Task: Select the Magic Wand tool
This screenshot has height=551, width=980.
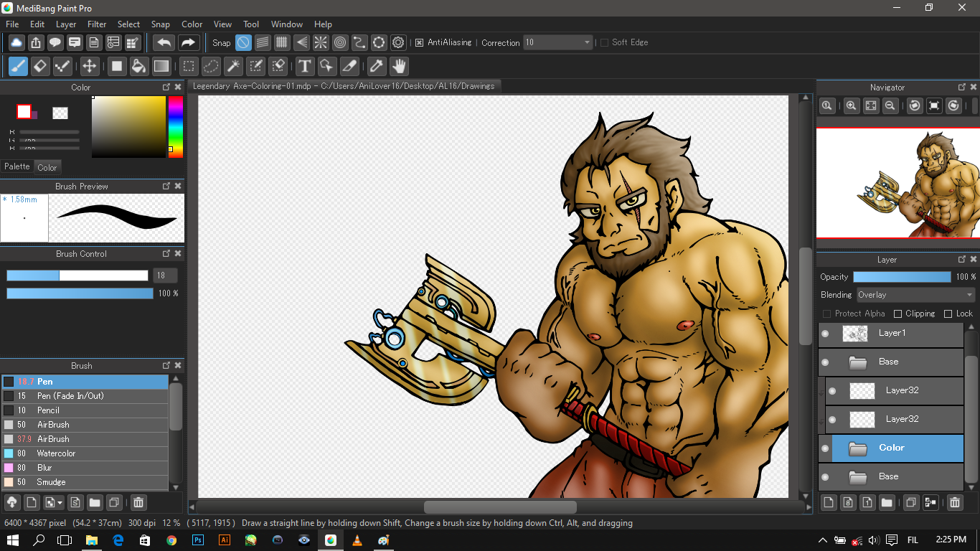Action: [233, 67]
